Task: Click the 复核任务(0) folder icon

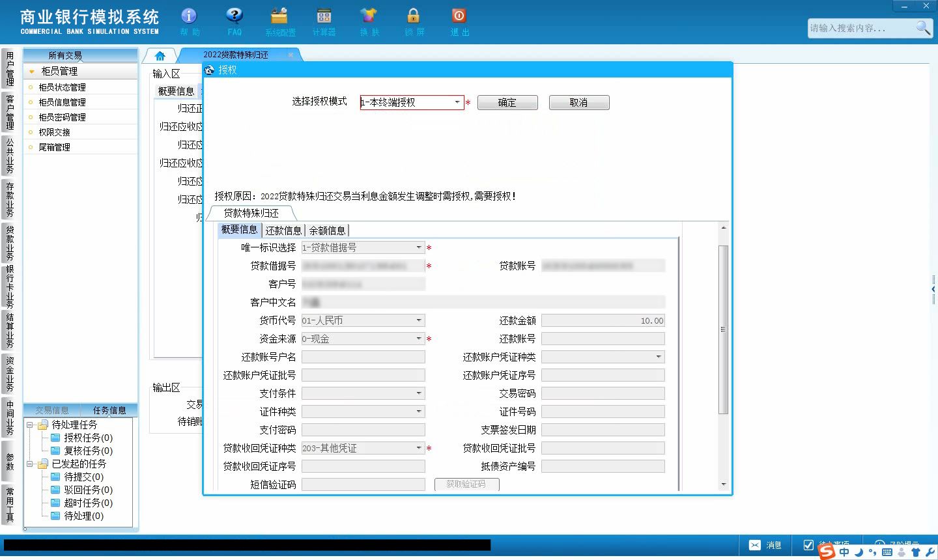Action: [55, 451]
